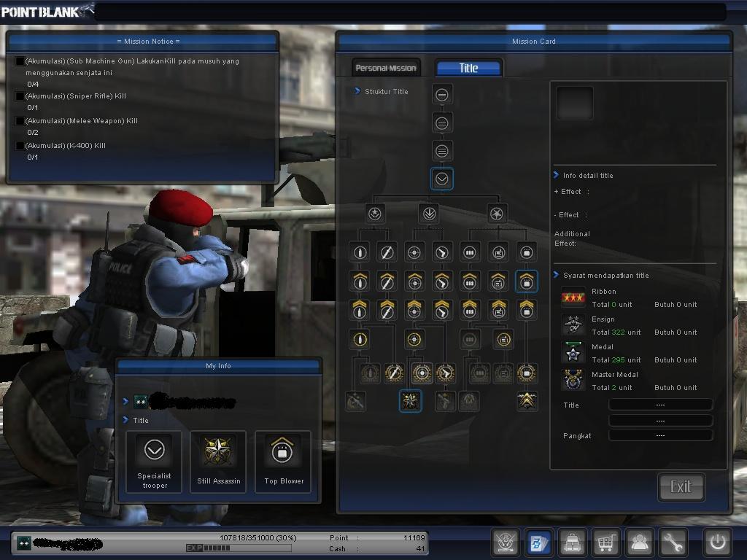Click the Still Assassin title slot in My Info
747x560 pixels.
click(219, 462)
